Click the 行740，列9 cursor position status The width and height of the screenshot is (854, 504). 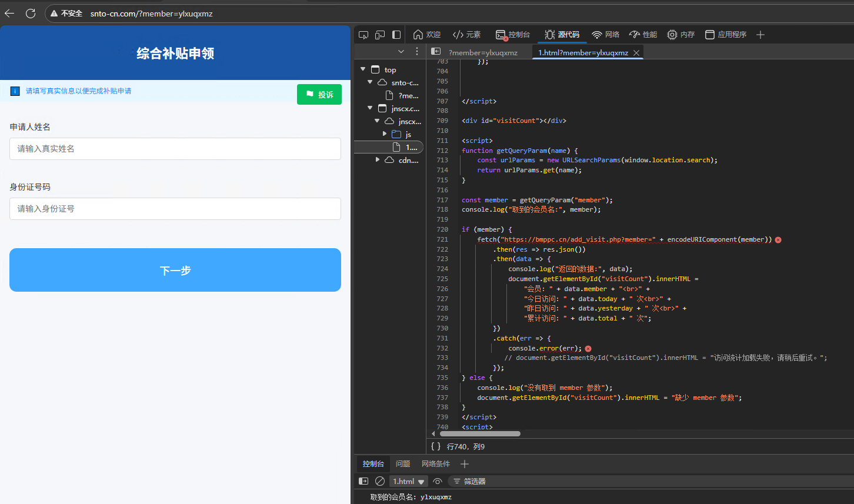466,447
